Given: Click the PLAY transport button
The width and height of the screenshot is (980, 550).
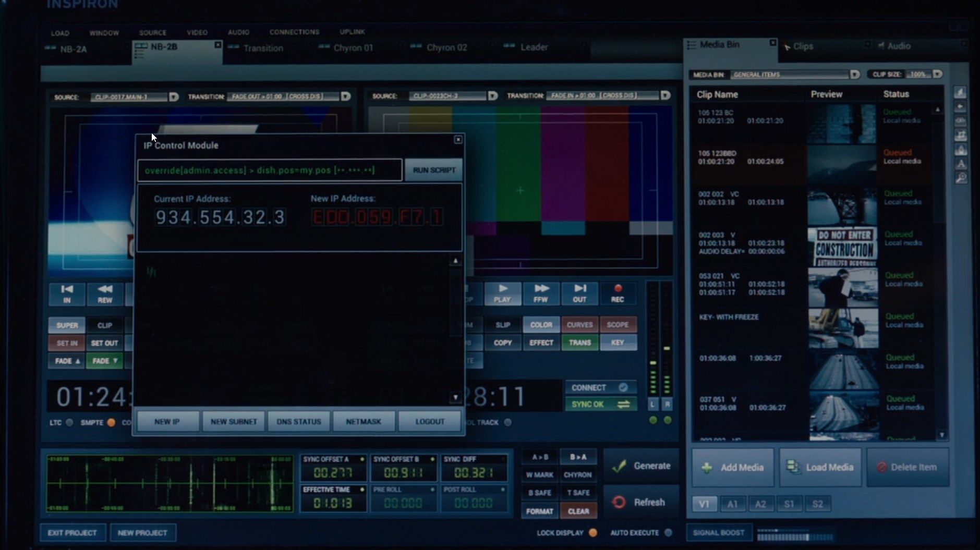Looking at the screenshot, I should 502,294.
